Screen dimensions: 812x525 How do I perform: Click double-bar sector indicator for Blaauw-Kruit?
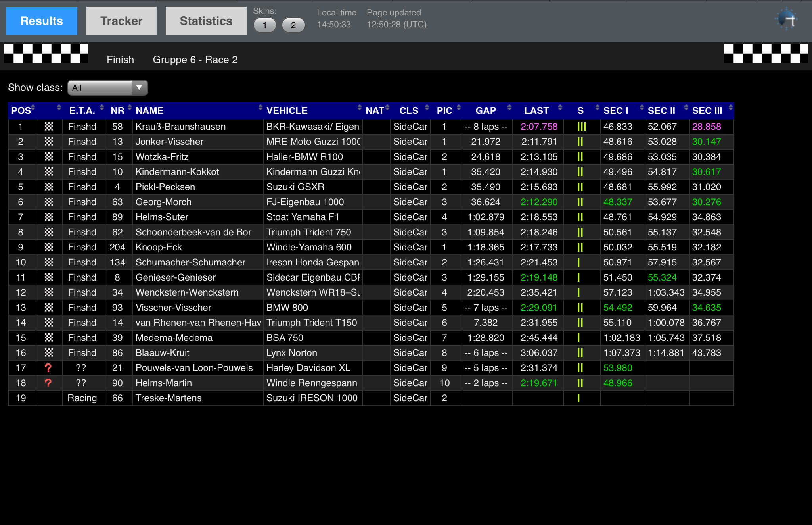(580, 353)
